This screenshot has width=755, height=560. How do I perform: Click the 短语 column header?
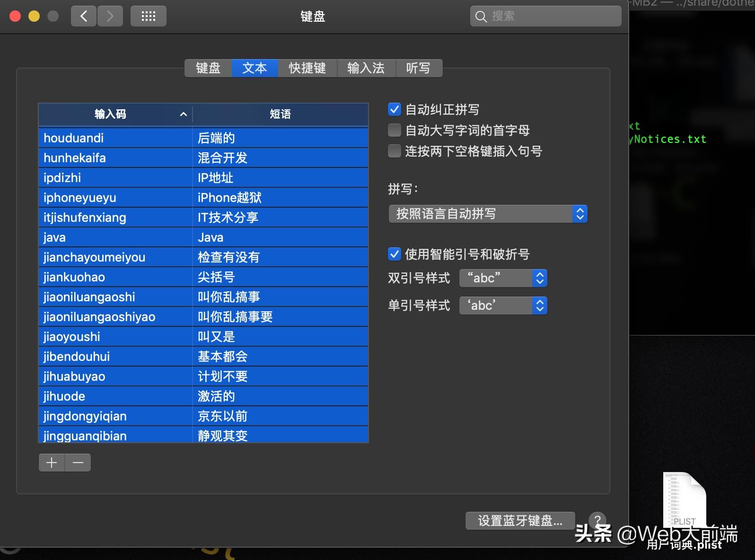281,114
